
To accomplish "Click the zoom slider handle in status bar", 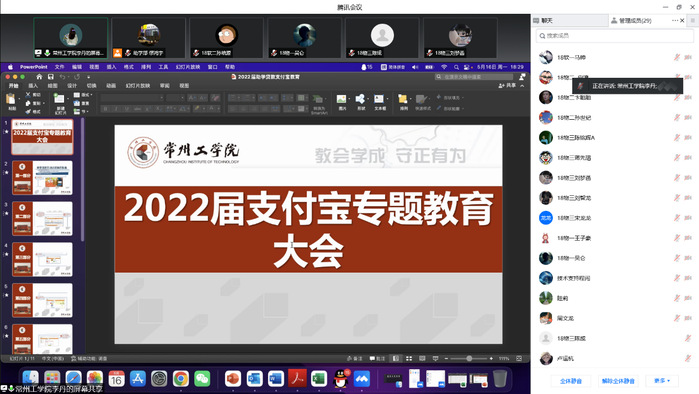I will 469,358.
